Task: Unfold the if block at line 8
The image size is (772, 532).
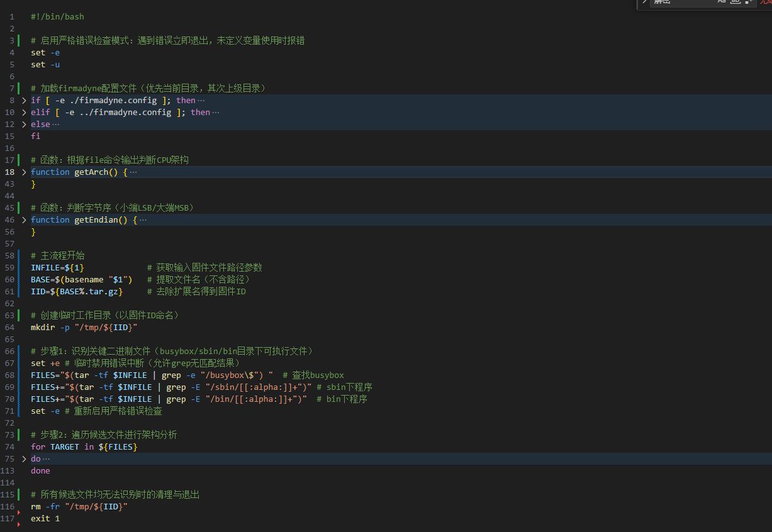Action: click(x=24, y=101)
